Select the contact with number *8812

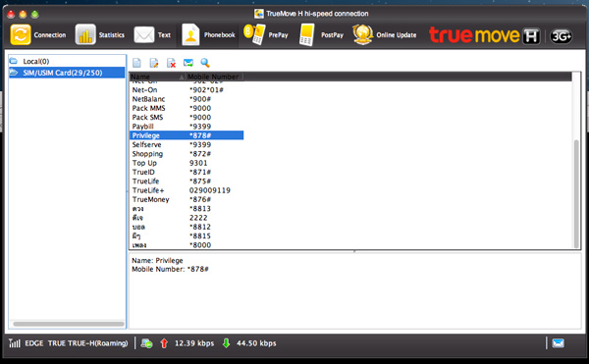point(187,227)
